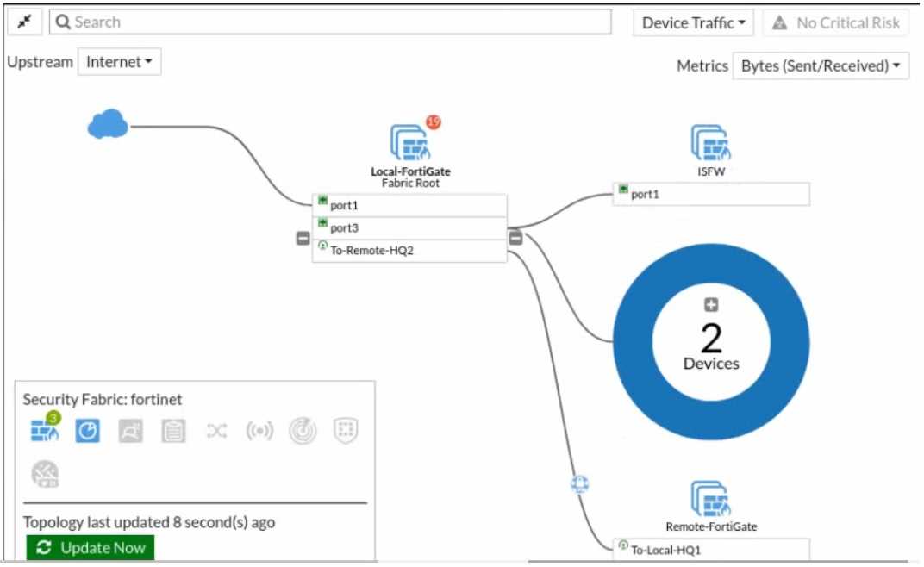The image size is (924, 567).
Task: Collapse downstream devices right of port3
Action: (x=515, y=238)
